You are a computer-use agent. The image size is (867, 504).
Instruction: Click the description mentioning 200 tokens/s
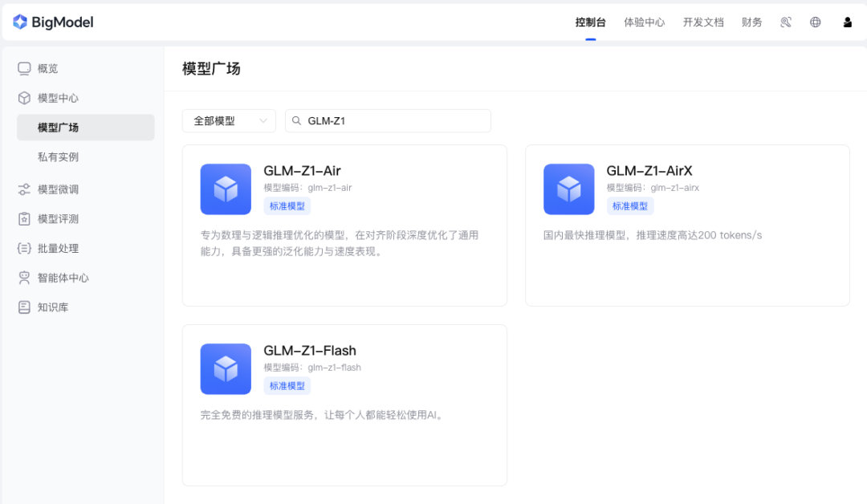click(x=653, y=235)
